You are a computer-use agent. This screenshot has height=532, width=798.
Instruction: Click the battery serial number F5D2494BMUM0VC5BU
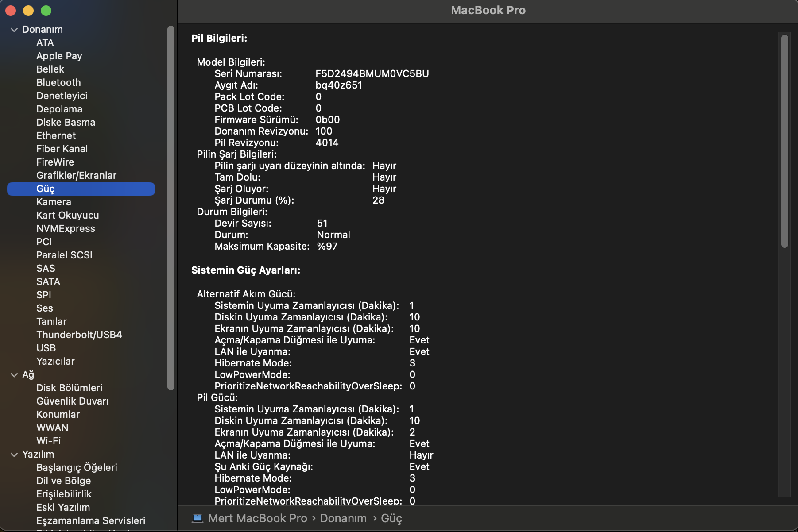tap(372, 73)
